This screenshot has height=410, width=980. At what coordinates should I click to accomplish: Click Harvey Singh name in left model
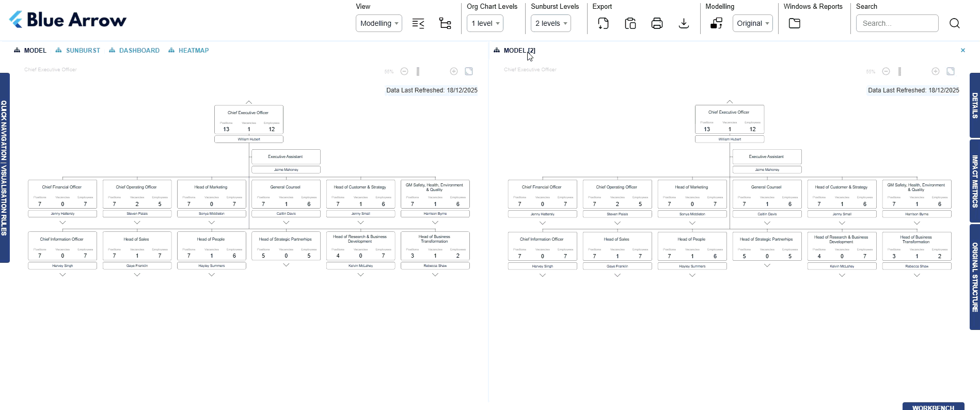pos(62,266)
